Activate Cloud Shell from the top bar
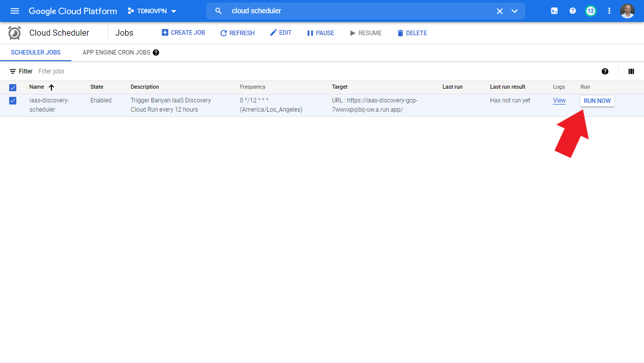The height and width of the screenshot is (363, 644). point(554,11)
